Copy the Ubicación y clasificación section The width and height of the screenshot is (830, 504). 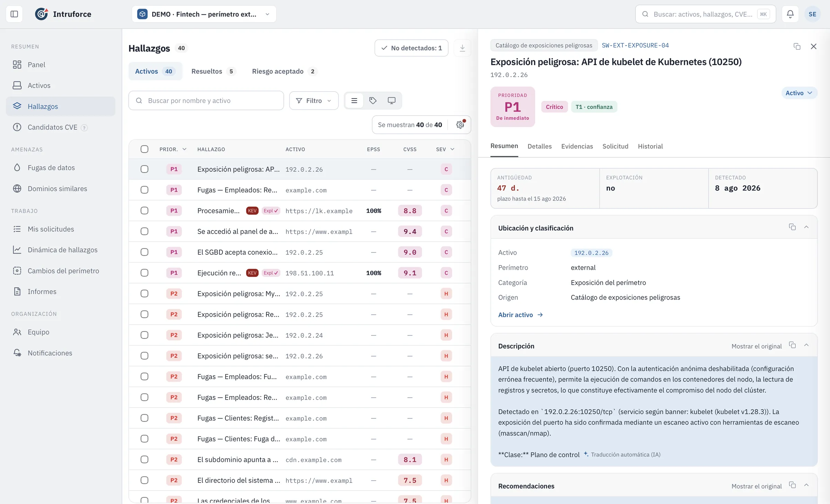792,227
